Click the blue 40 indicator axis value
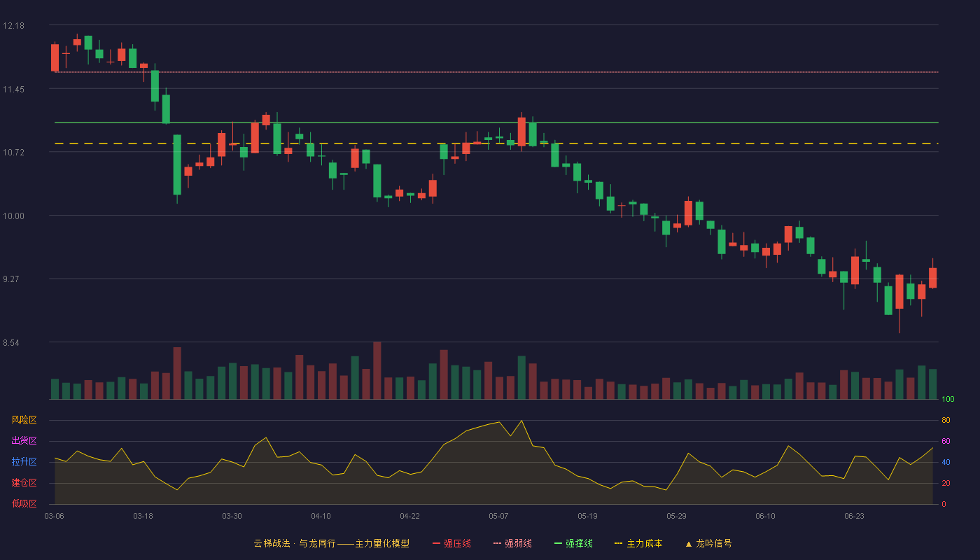This screenshot has height=560, width=980. click(946, 462)
